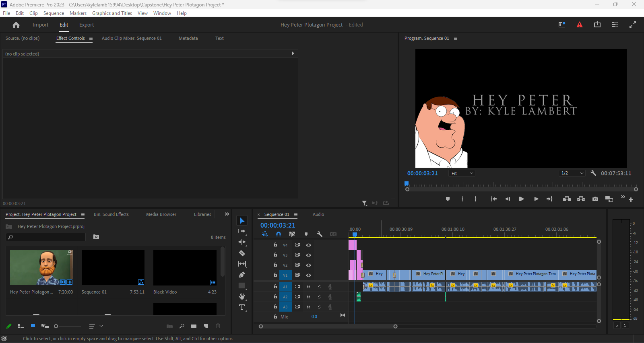Click the project thumbnail zoom slider
Screen dimensions: 644x343
click(x=56, y=326)
